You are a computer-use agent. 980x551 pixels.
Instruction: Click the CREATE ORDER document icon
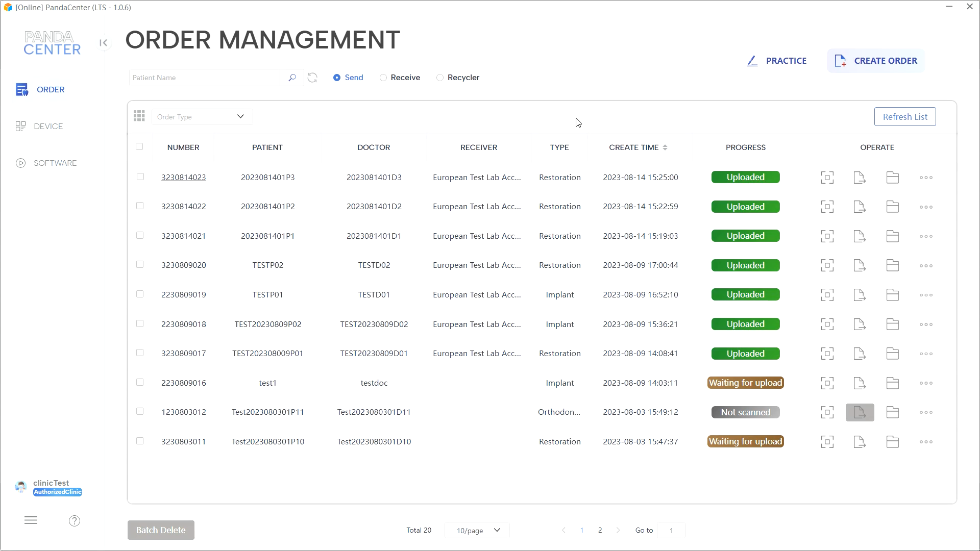[x=841, y=61]
